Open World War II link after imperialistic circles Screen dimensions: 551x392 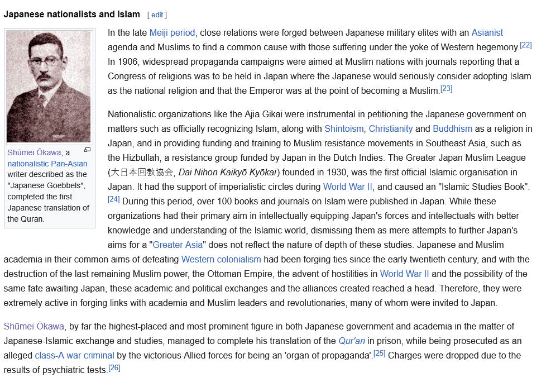tap(348, 187)
